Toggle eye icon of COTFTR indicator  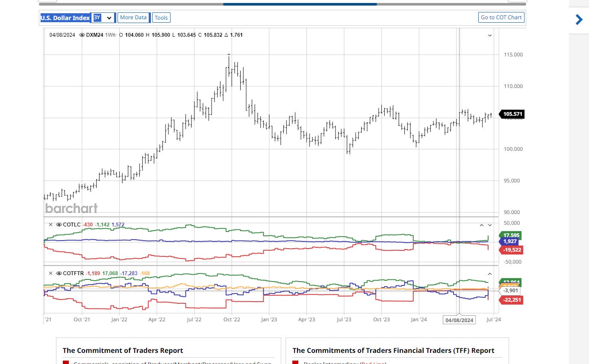click(59, 273)
